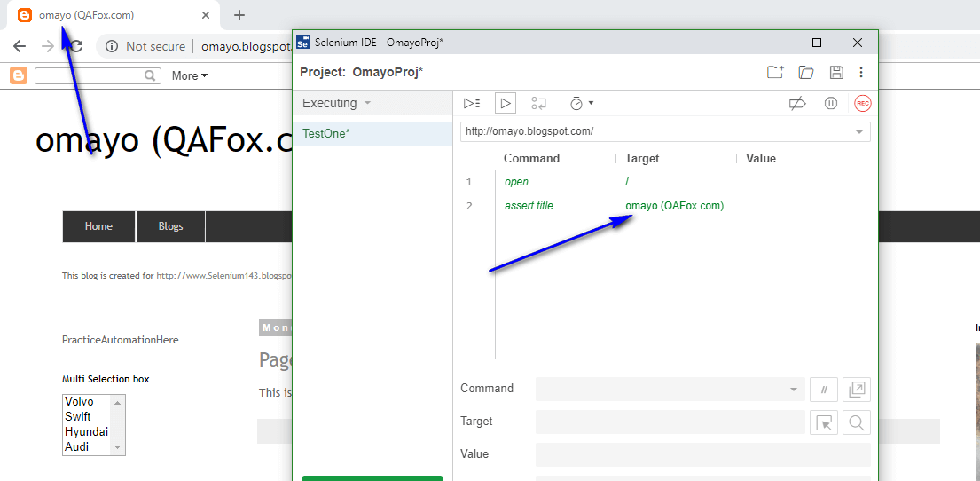Go back in Chrome

pyautogui.click(x=20, y=46)
